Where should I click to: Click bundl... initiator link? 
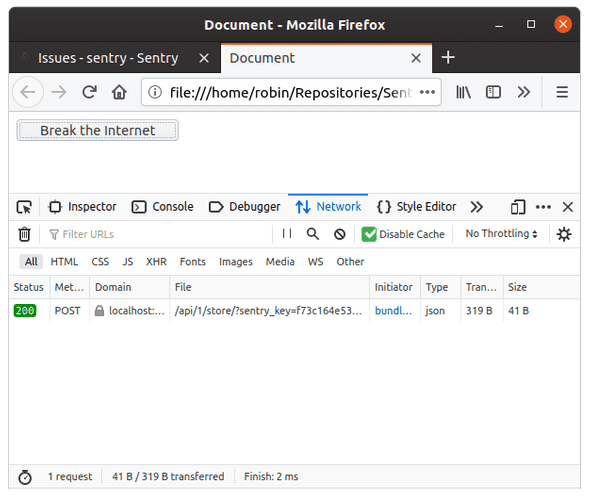pos(394,311)
